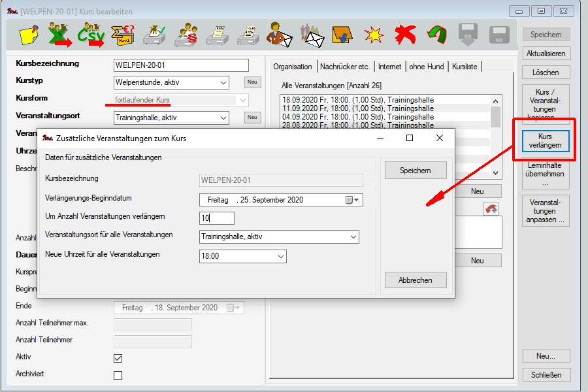
Task: Toggle the Archiviert checkbox
Action: pos(118,375)
